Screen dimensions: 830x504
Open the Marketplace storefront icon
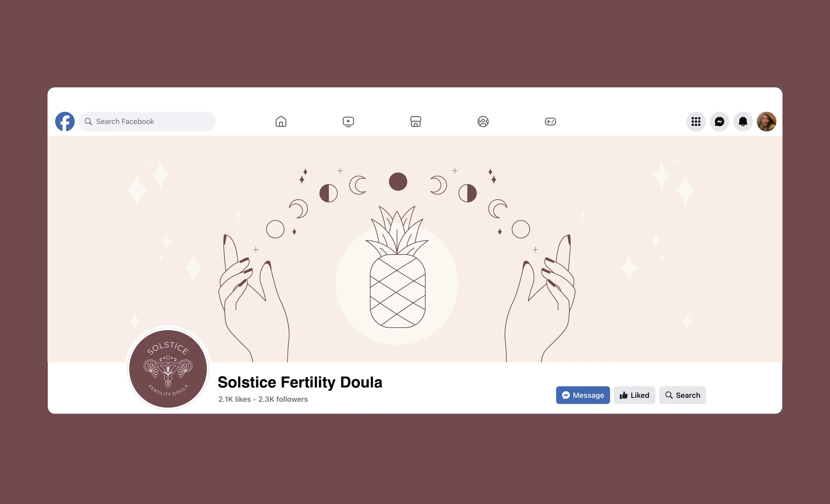point(416,122)
